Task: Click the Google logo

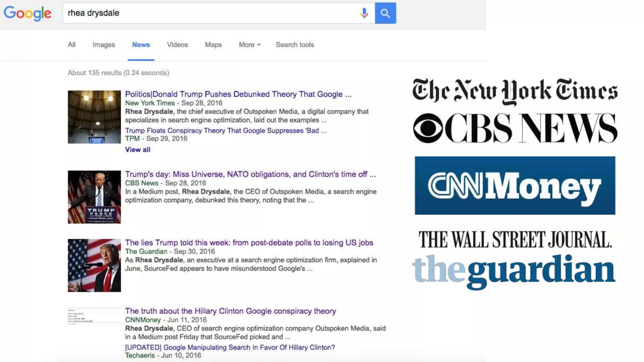Action: point(27,13)
